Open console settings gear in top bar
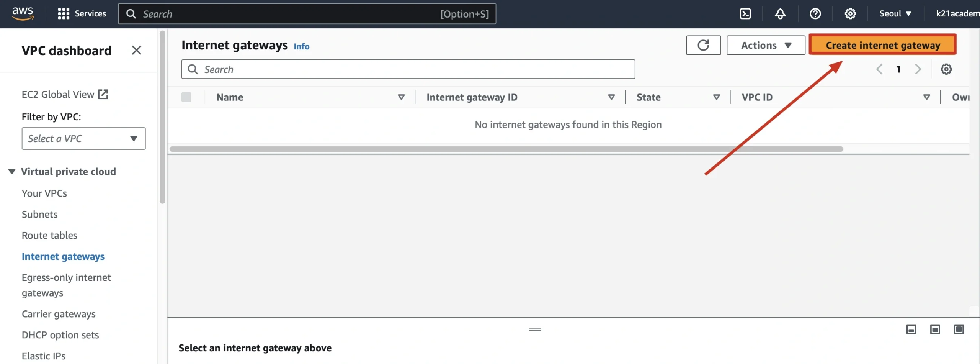The image size is (980, 364). [x=850, y=14]
